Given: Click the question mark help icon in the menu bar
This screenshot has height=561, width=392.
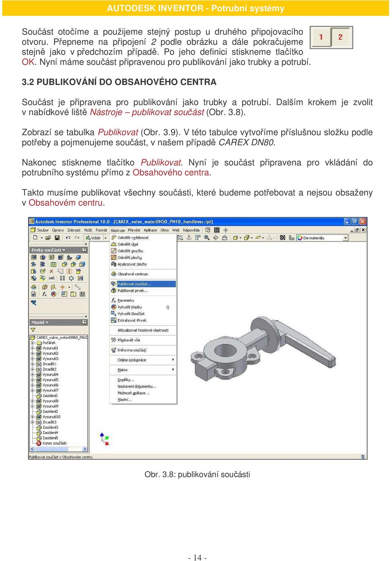Looking at the screenshot, I should pos(209,230).
